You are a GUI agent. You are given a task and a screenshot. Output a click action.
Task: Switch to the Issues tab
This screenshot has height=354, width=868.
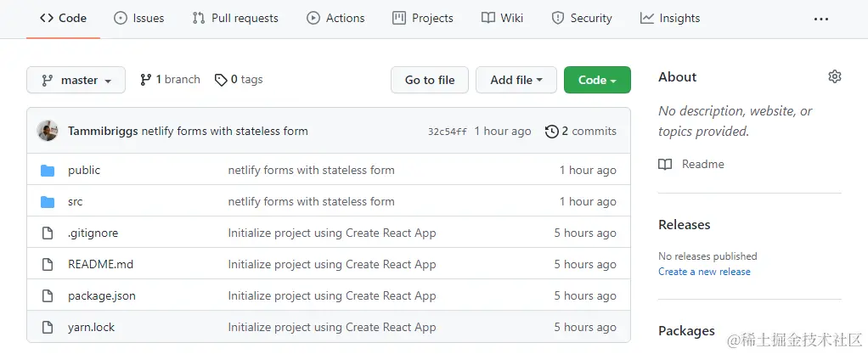[x=139, y=19]
